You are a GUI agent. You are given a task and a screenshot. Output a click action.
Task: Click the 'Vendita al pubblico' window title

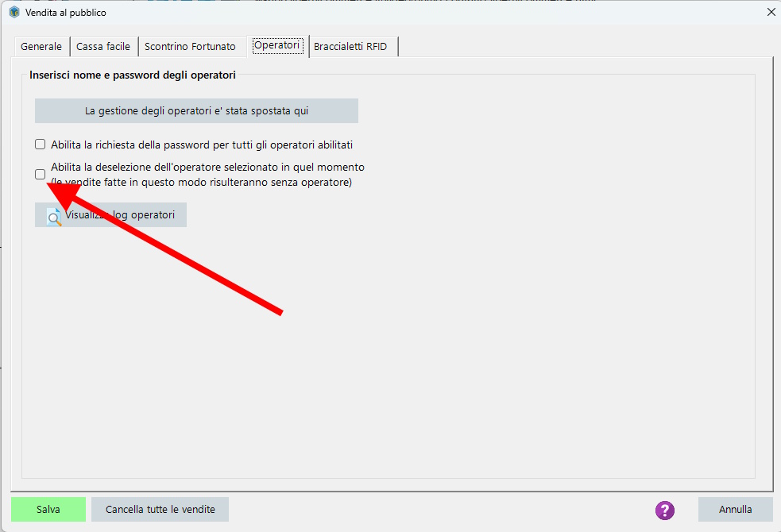[65, 13]
